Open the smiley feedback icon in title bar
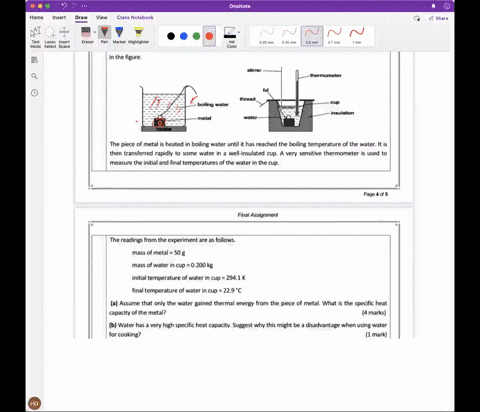This screenshot has height=412, width=480. point(447,6)
